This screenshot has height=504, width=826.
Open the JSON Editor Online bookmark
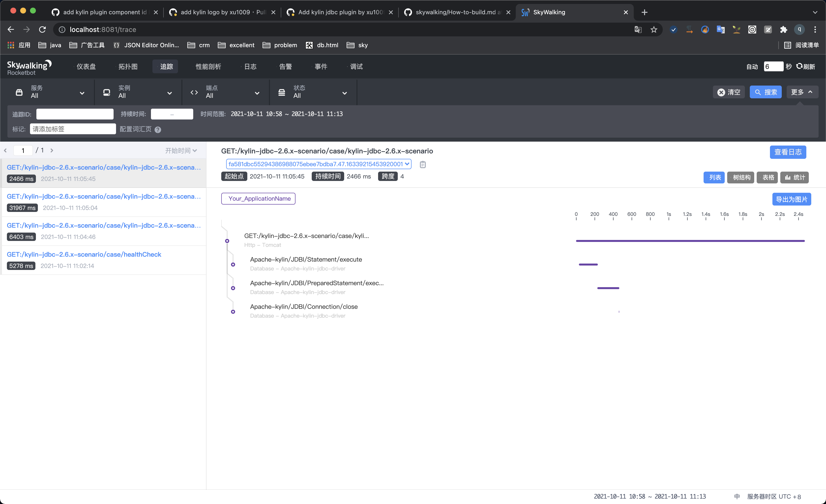tap(146, 45)
